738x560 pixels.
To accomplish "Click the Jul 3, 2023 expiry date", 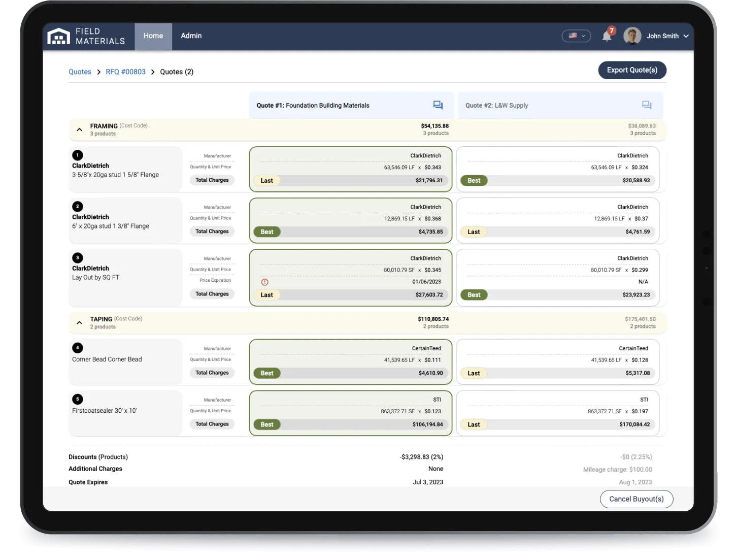I will pyautogui.click(x=428, y=482).
